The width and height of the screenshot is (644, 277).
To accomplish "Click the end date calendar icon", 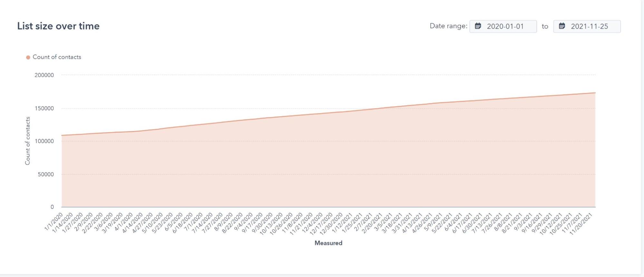I will (x=562, y=26).
